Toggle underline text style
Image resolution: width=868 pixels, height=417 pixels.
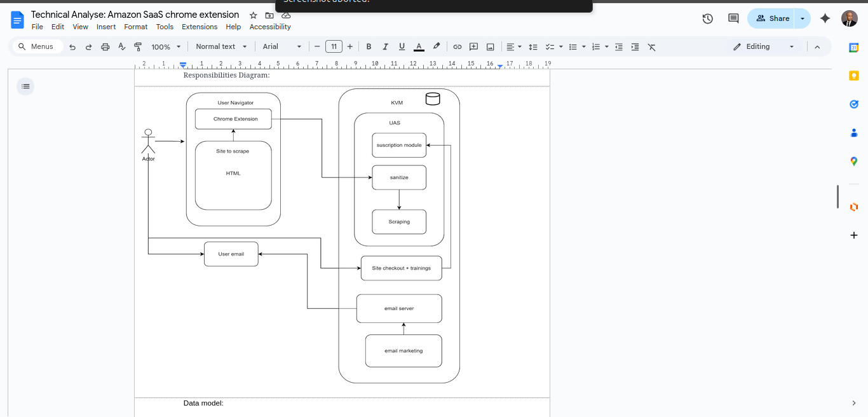pyautogui.click(x=402, y=47)
